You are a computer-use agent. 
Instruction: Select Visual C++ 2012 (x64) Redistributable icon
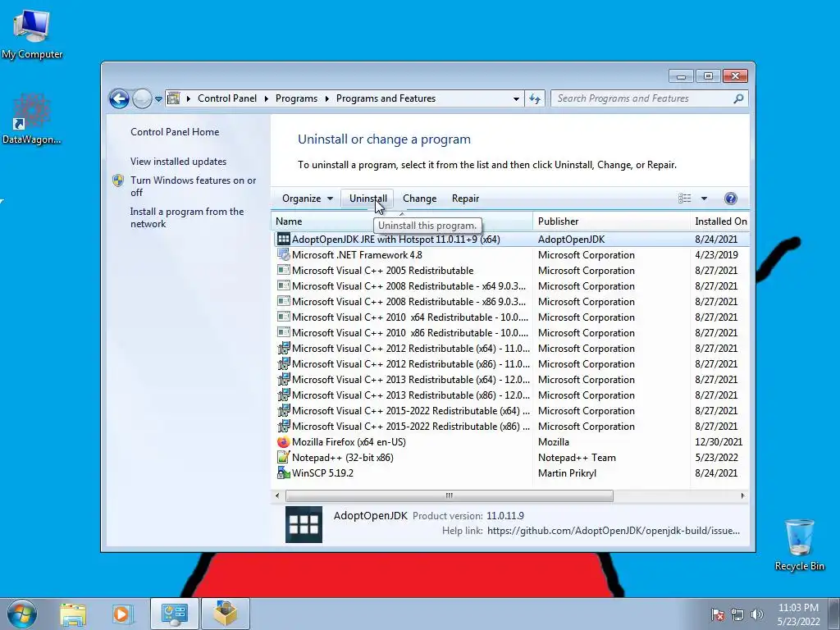coord(283,348)
